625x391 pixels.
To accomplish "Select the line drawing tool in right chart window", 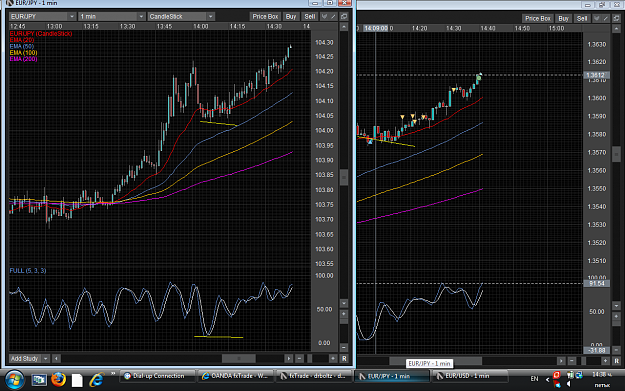I will [x=606, y=18].
